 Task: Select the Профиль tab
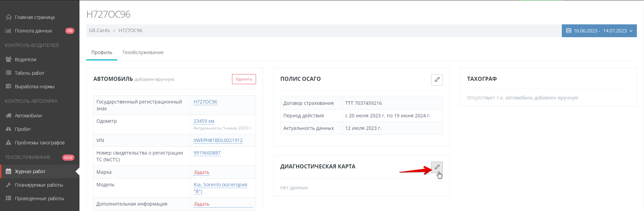tap(102, 52)
